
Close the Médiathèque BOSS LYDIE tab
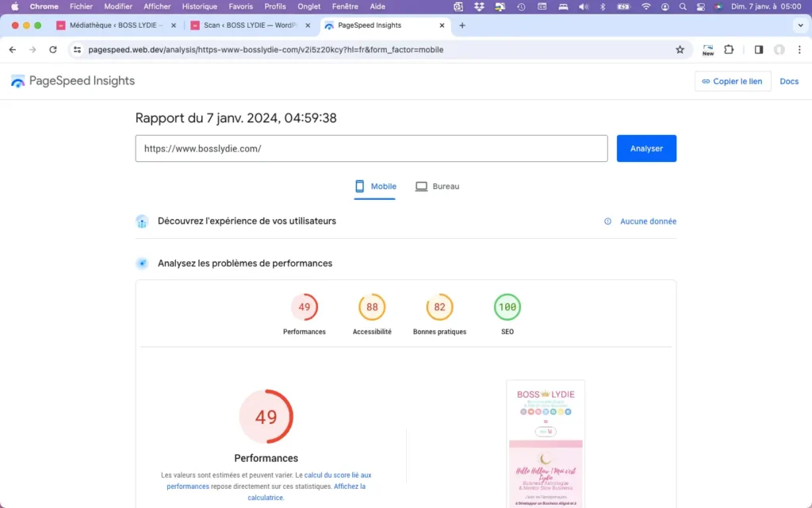[174, 25]
